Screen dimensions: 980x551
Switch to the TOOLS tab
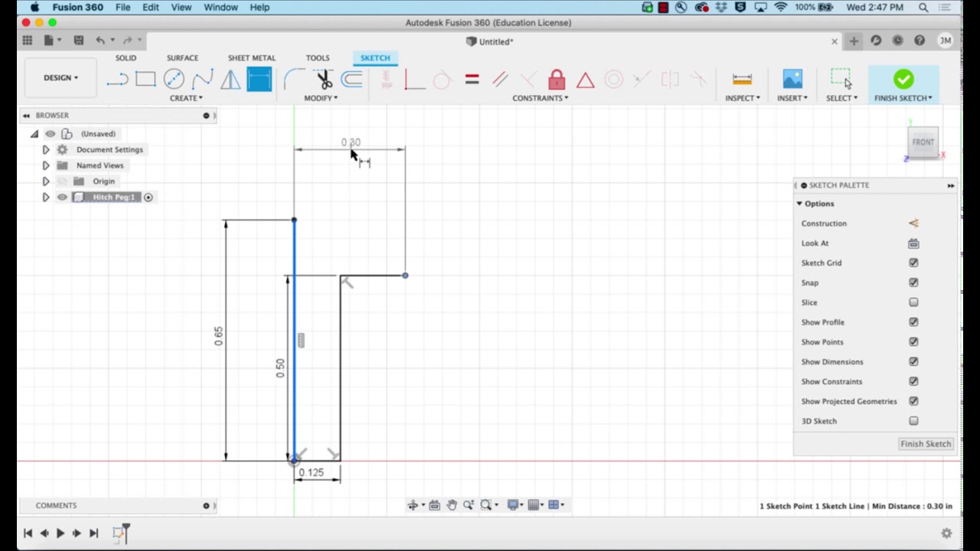tap(318, 58)
